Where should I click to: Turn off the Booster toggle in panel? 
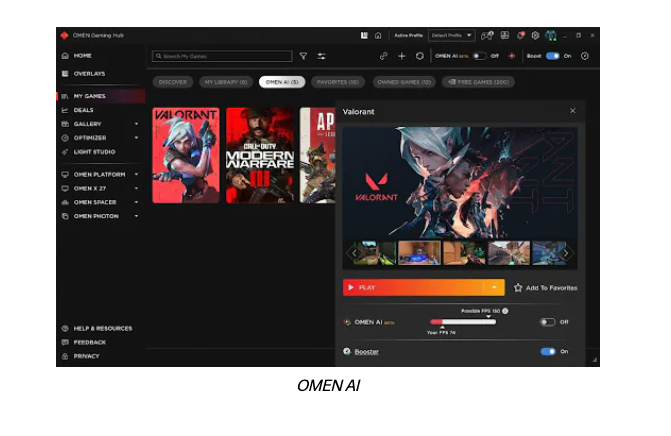click(x=548, y=351)
